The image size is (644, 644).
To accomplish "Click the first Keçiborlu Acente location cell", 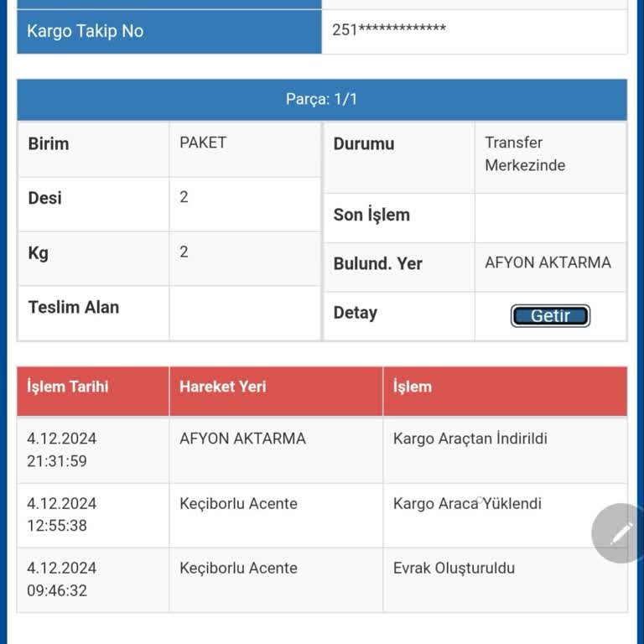I will coord(276,516).
